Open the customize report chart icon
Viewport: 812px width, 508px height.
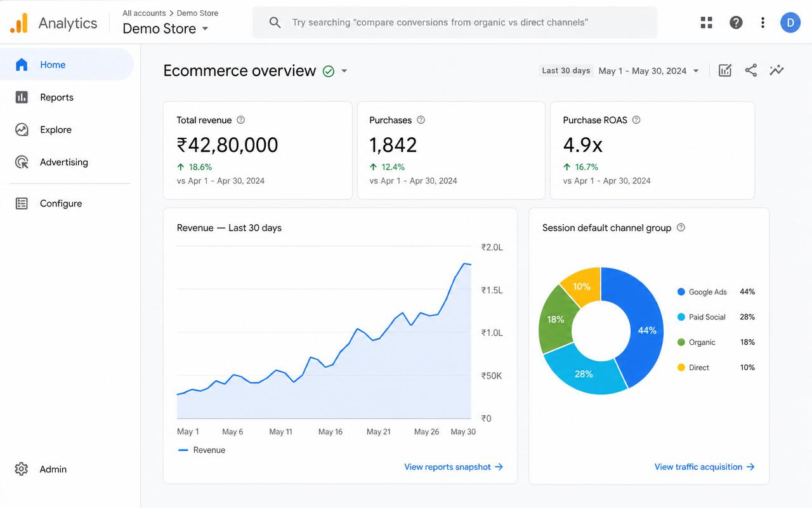[x=725, y=70]
